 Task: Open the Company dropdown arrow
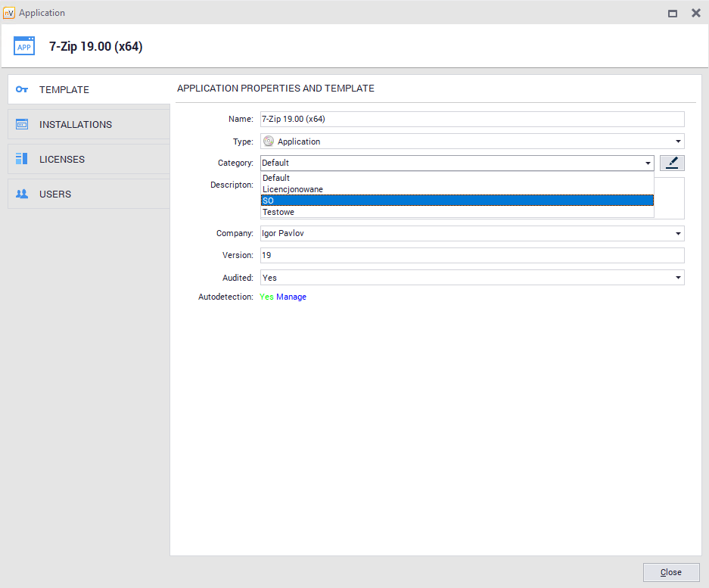(677, 234)
